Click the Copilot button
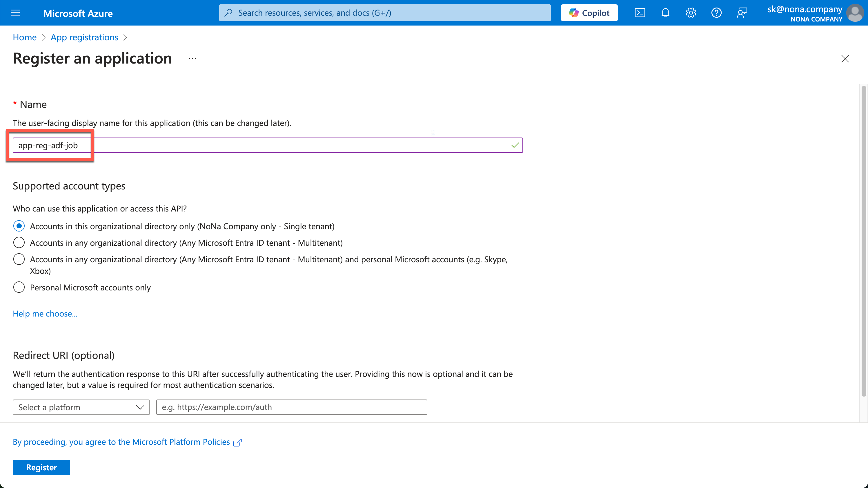Image resolution: width=868 pixels, height=488 pixels. (589, 13)
